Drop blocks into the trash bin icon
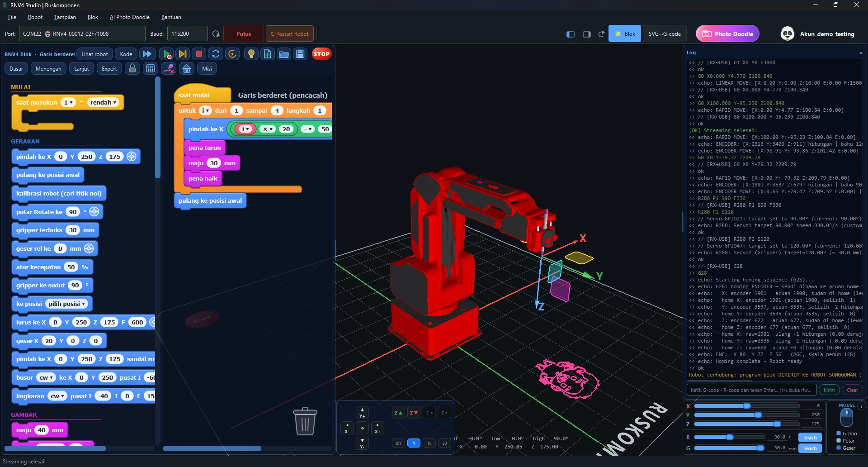This screenshot has height=467, width=868. (x=305, y=421)
